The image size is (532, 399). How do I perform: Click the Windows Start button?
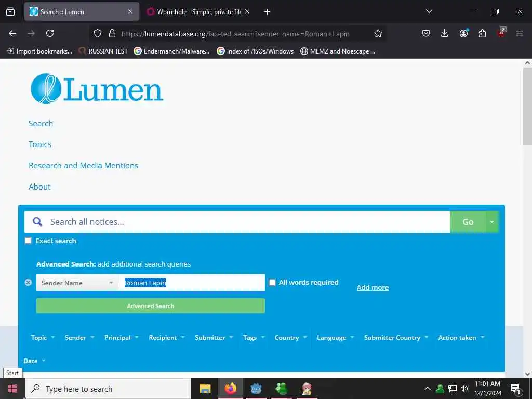12,389
